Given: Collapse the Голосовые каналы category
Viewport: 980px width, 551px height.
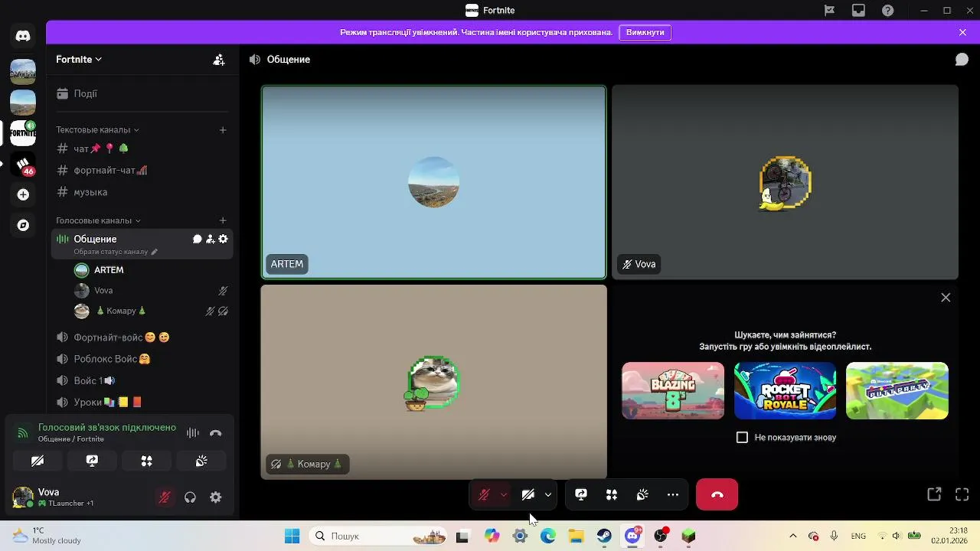Looking at the screenshot, I should 98,220.
